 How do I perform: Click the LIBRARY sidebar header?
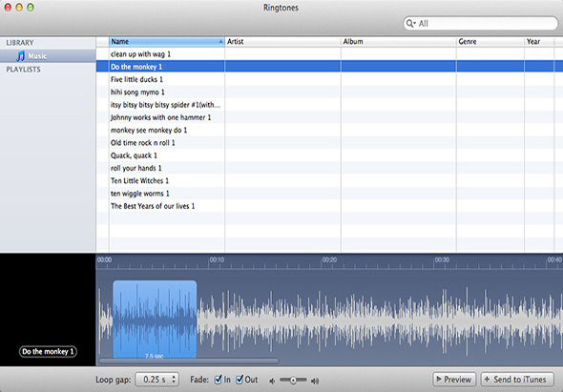point(20,43)
